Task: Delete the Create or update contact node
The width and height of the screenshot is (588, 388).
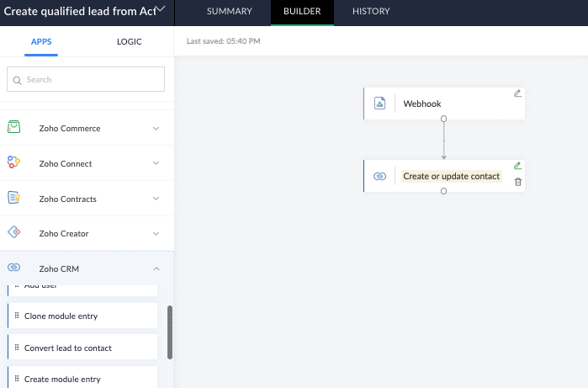Action: click(518, 182)
